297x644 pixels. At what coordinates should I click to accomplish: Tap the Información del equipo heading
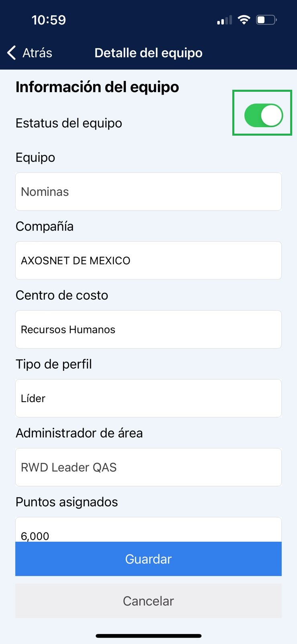click(x=97, y=87)
